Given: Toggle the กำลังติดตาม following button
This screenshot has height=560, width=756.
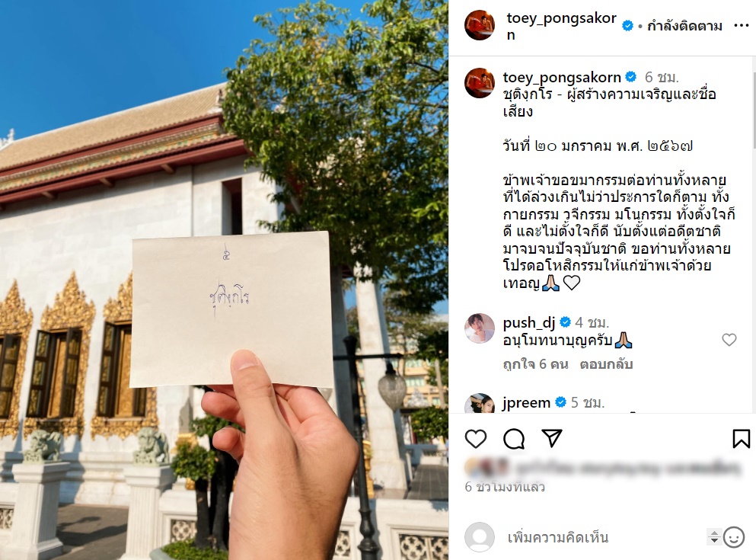Looking at the screenshot, I should (684, 26).
